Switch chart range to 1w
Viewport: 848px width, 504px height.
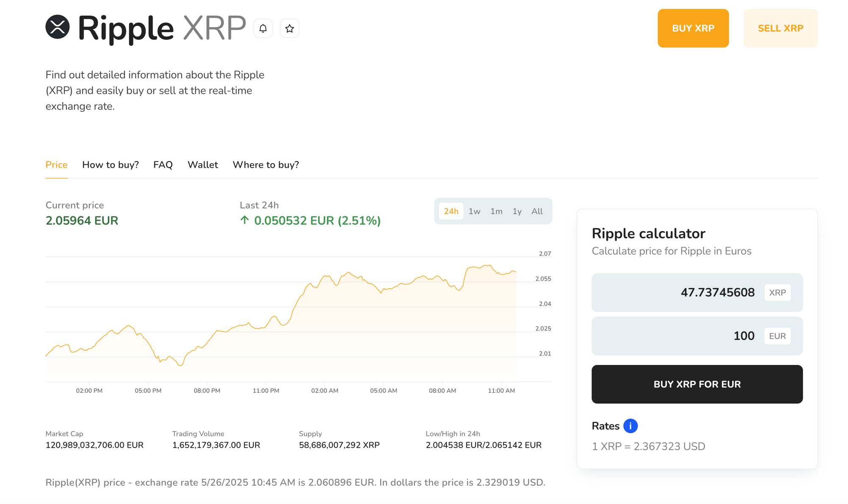pos(474,211)
